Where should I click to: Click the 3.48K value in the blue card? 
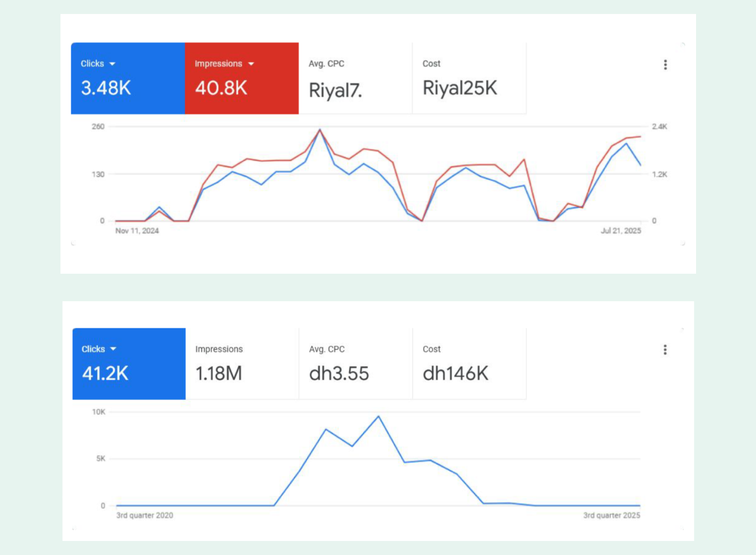106,88
